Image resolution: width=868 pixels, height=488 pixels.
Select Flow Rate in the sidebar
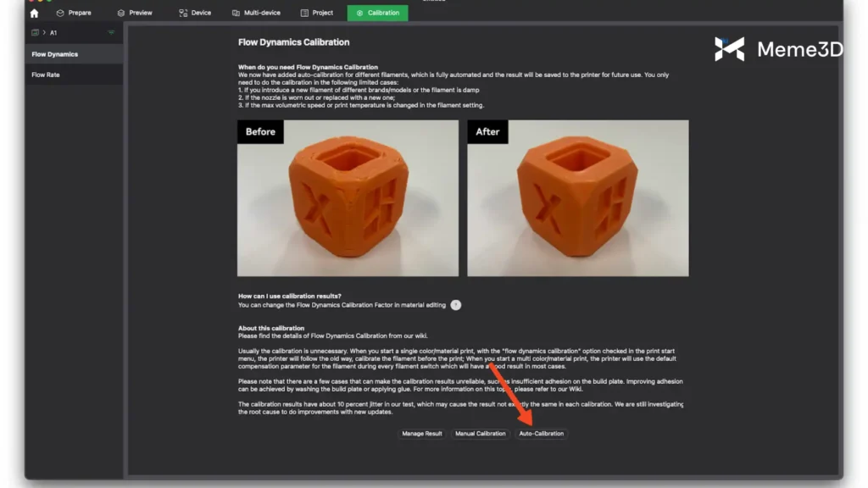click(x=46, y=75)
